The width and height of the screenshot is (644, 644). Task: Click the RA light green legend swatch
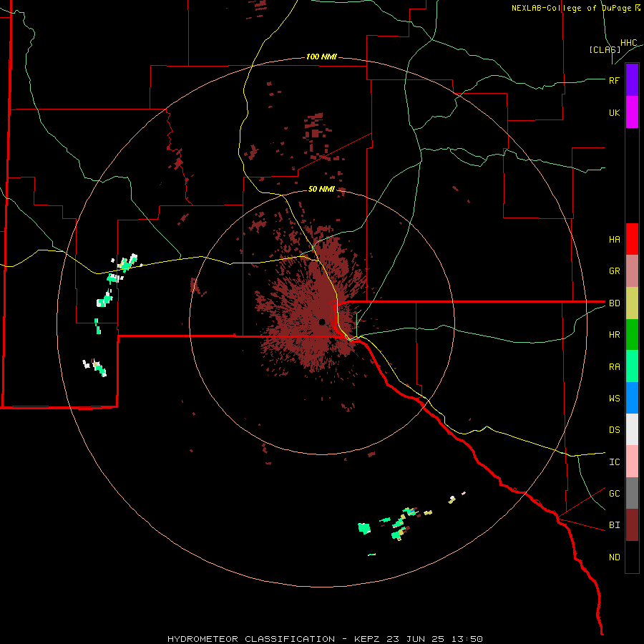coord(632,366)
